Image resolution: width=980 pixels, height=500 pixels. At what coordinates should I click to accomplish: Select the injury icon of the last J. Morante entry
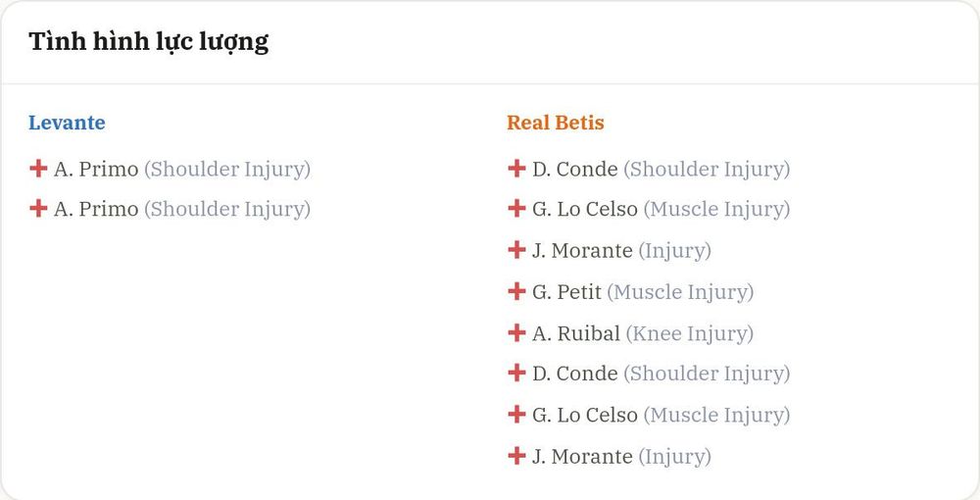click(516, 455)
